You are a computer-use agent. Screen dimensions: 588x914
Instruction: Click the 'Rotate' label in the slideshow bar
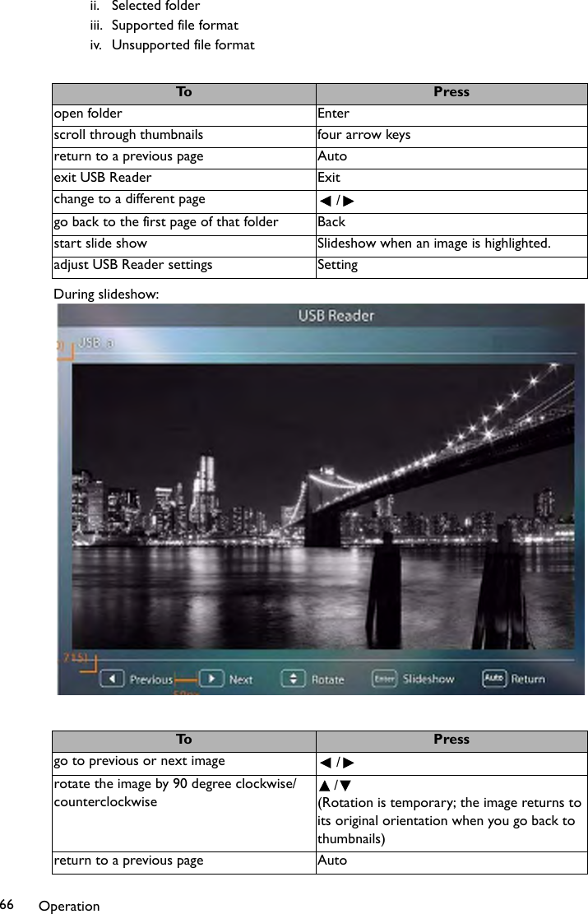[327, 680]
